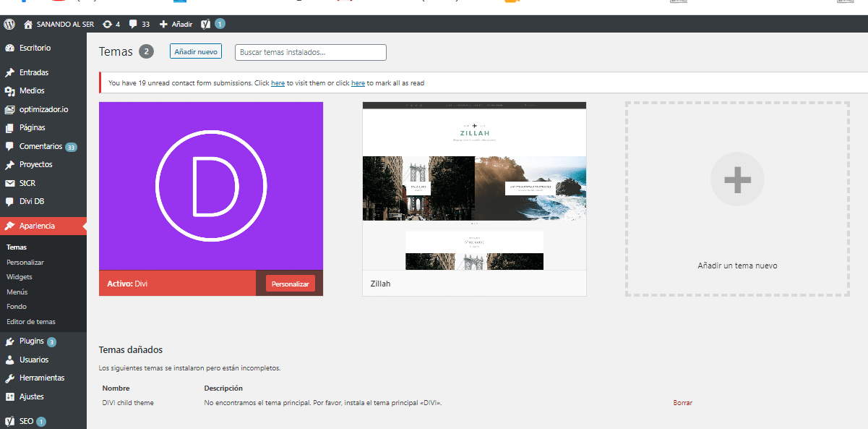Screen dimensions: 868x429
Task: Click Personalizar button on the active Divi theme
Action: tap(291, 284)
